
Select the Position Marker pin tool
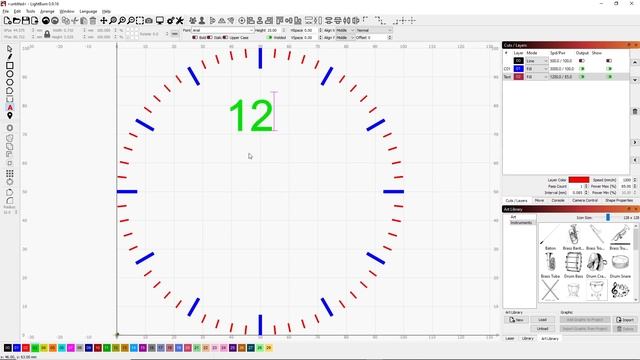tap(10, 116)
